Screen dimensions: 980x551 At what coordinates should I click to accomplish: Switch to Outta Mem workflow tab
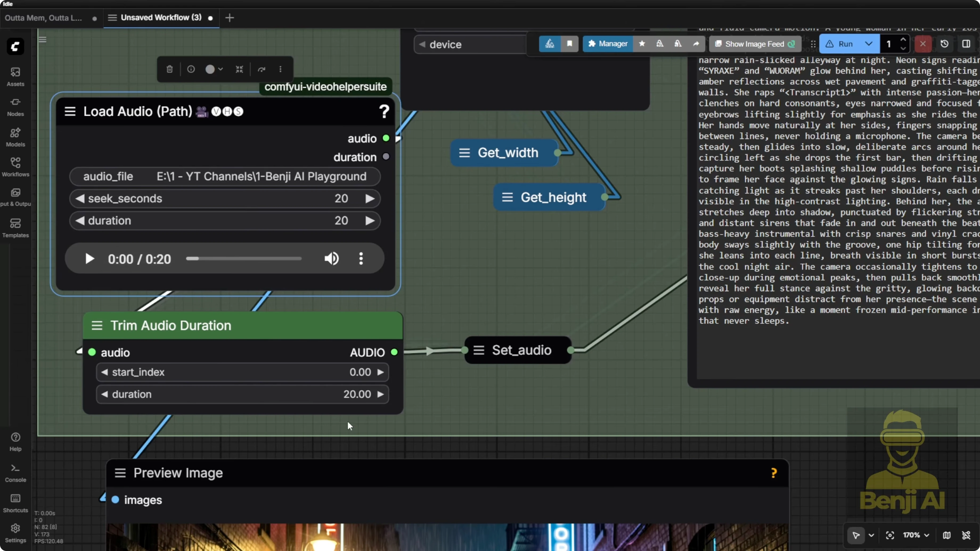click(x=43, y=18)
